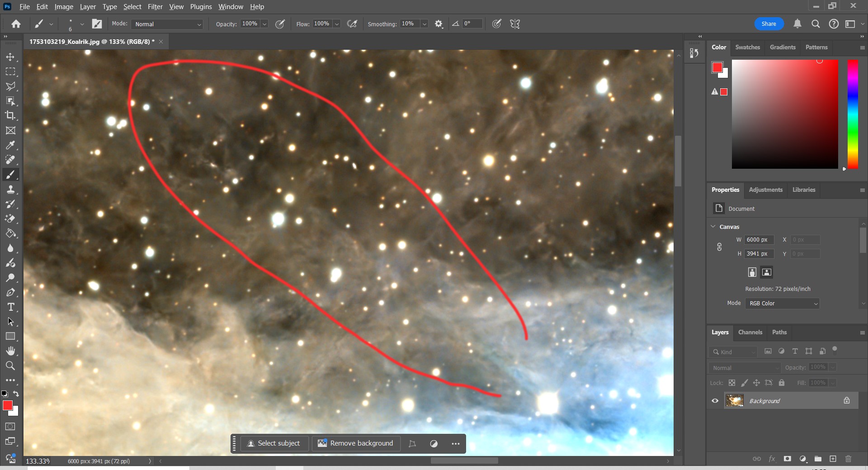
Task: Select the Eyedropper tool
Action: coord(10,145)
